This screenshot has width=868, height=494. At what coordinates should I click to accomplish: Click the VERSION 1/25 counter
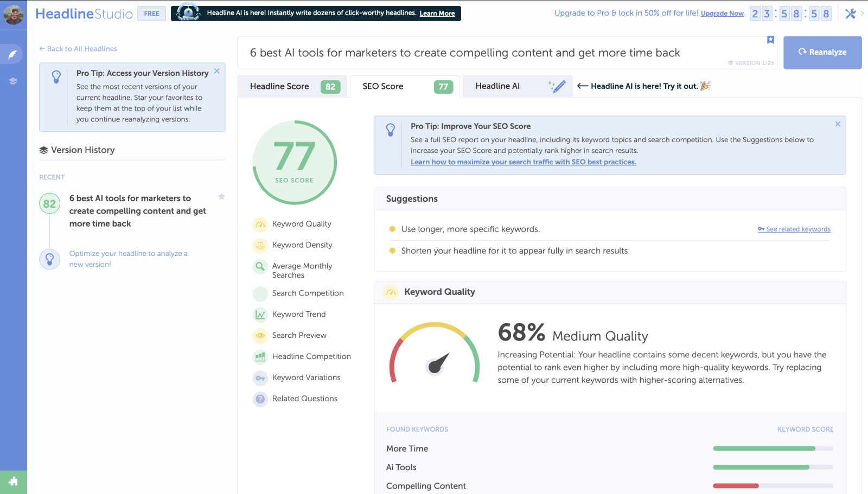(x=751, y=63)
